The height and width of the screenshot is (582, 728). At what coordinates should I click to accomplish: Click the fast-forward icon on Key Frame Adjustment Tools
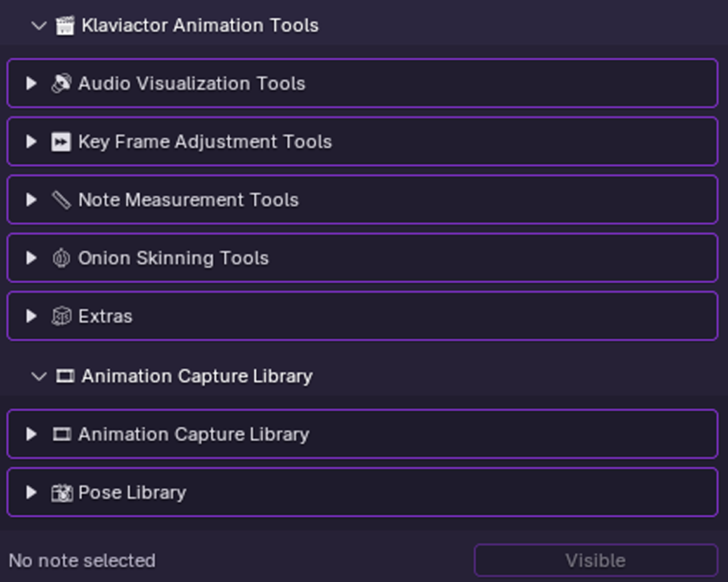click(x=62, y=142)
